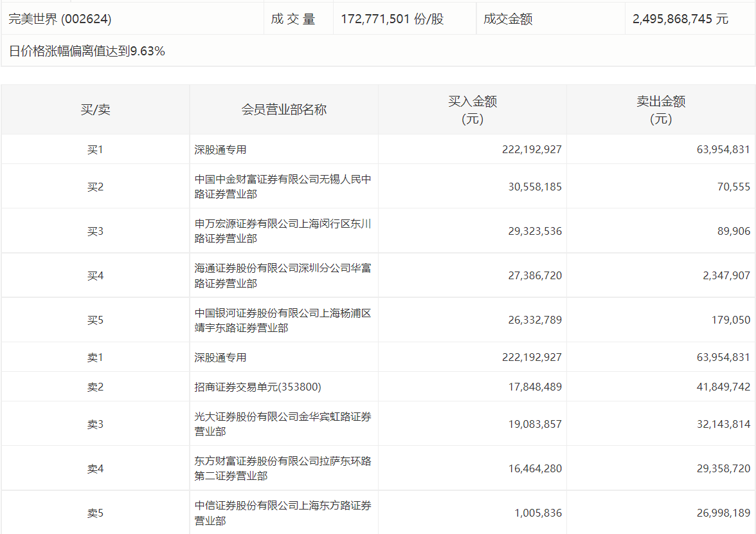The image size is (756, 534).
Task: Select the 成交量 value 172,771,501 份/股
Action: pos(392,19)
